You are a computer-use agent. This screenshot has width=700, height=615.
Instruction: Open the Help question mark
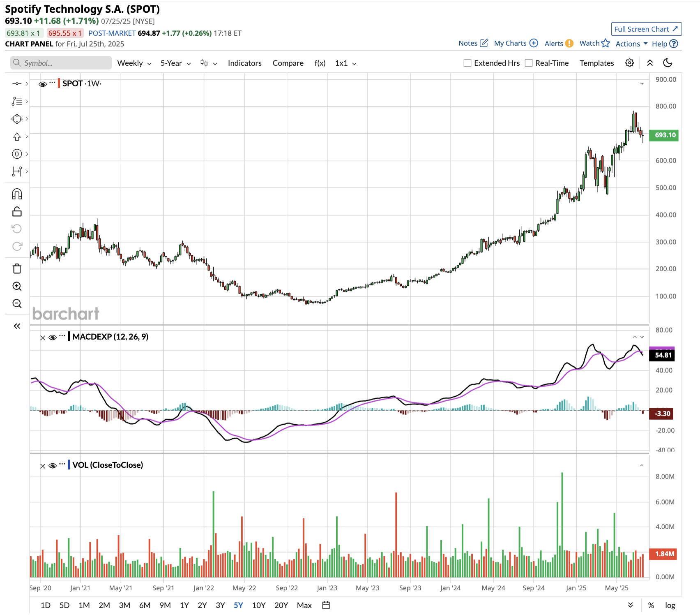(673, 44)
